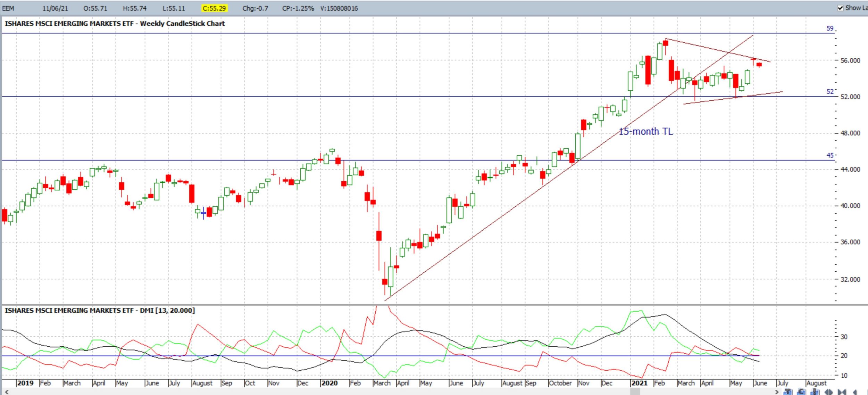Click the 2019 year label on the time axis
Viewport: 868px width, 395px height.
pos(25,383)
